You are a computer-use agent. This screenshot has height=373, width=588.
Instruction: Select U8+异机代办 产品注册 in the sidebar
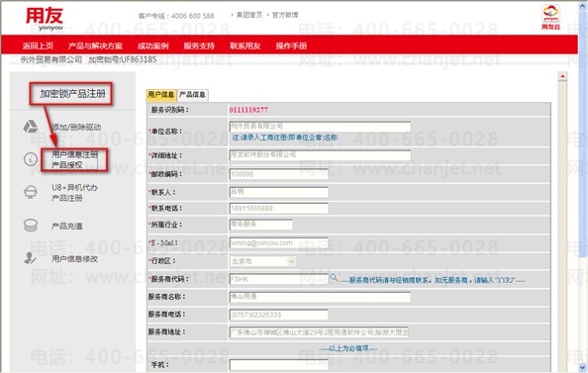click(x=74, y=192)
